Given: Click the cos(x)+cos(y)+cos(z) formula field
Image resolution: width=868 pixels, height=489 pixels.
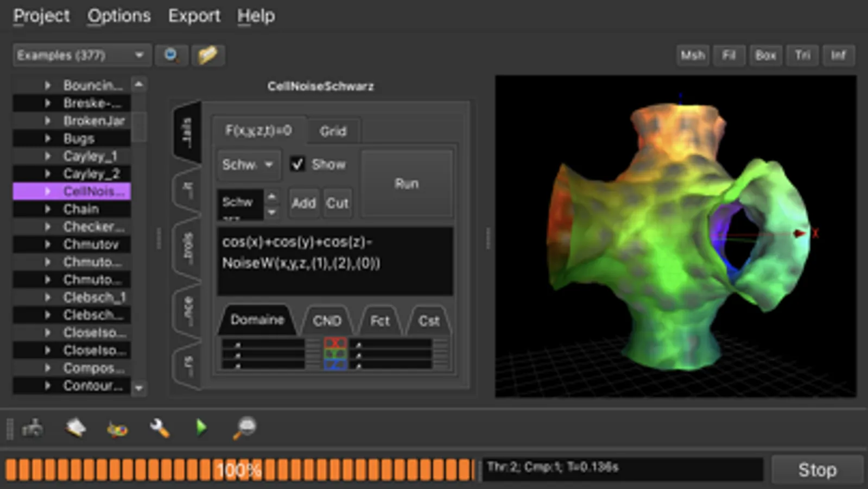Looking at the screenshot, I should click(x=335, y=261).
